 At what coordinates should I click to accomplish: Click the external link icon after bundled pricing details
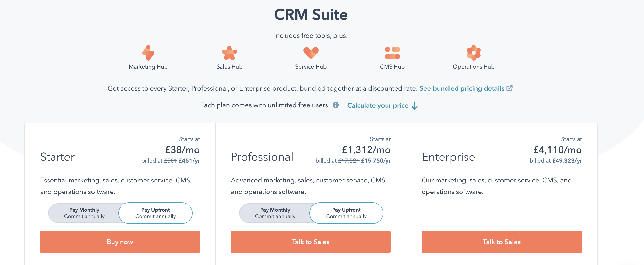pos(509,88)
